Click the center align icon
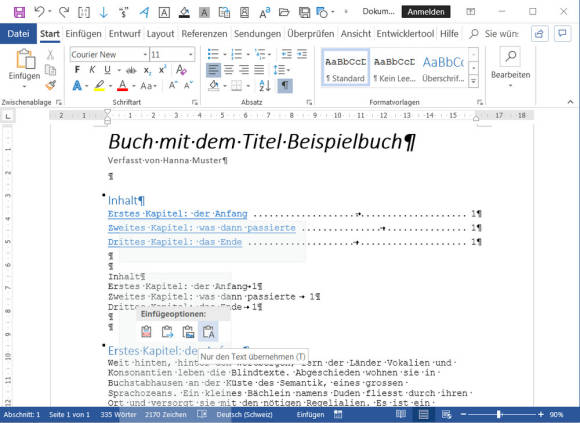 (x=229, y=70)
